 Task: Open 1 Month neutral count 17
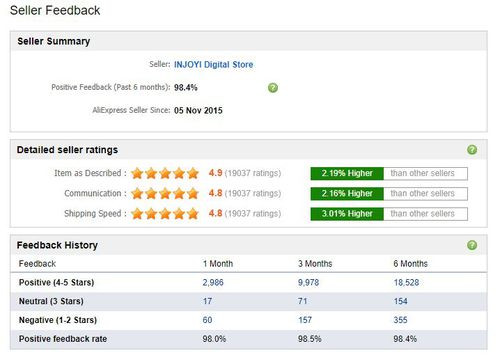(x=207, y=301)
